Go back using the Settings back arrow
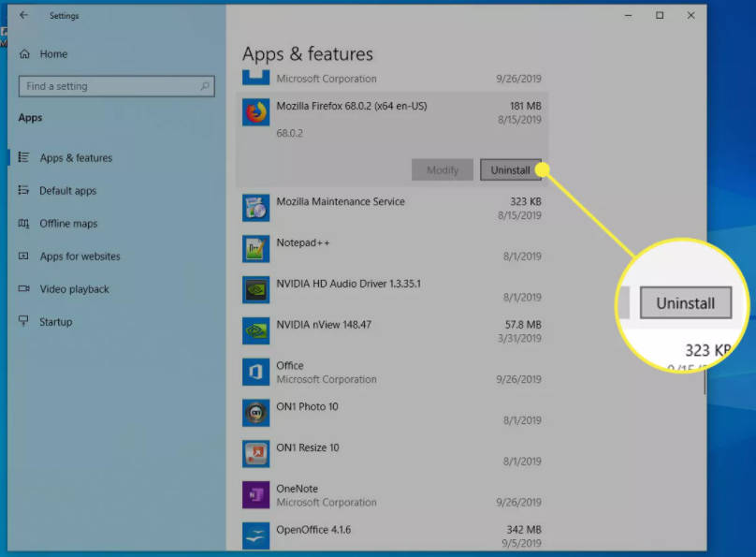This screenshot has height=557, width=756. (23, 16)
